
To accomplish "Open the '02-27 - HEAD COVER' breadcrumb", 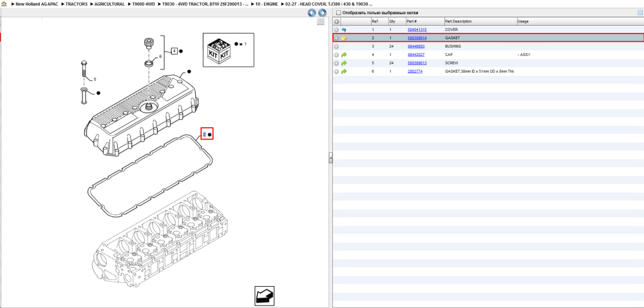I will [x=328, y=4].
